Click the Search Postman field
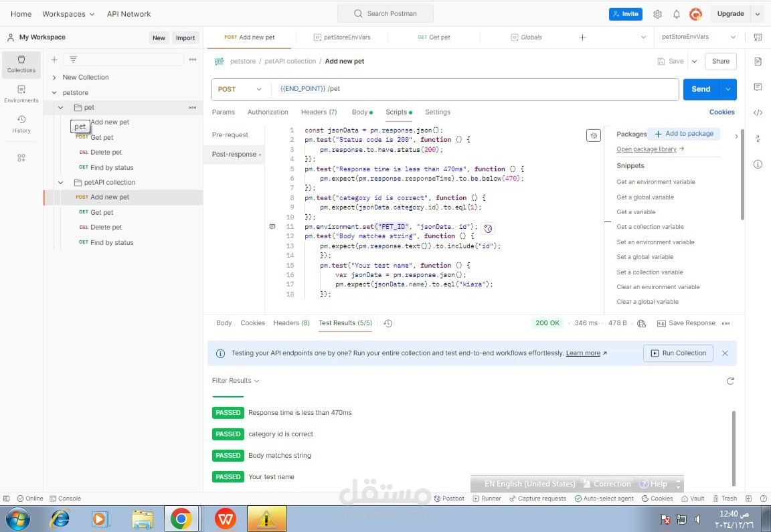Viewport: 771px width, 532px height. 385,13
